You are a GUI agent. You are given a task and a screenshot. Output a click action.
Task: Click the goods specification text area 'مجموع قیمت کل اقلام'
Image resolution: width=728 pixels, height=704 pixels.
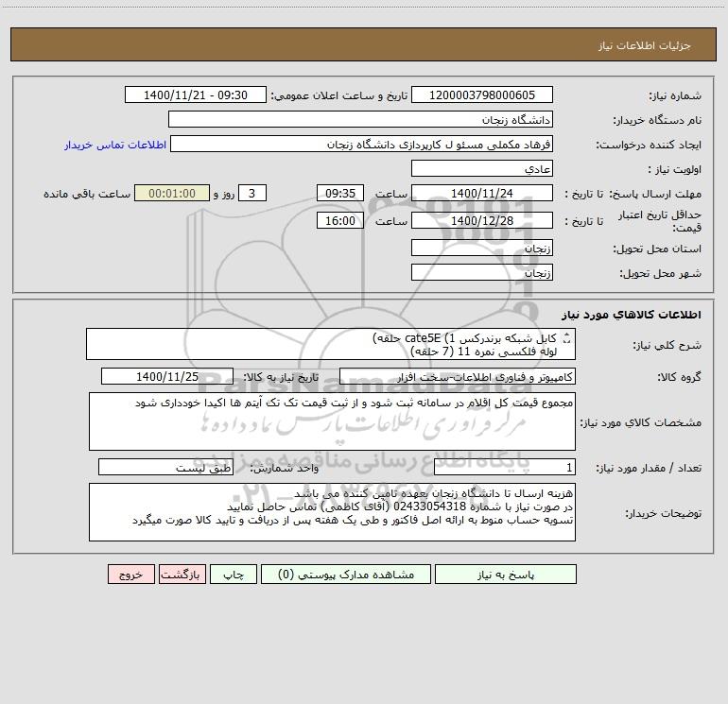click(x=332, y=421)
